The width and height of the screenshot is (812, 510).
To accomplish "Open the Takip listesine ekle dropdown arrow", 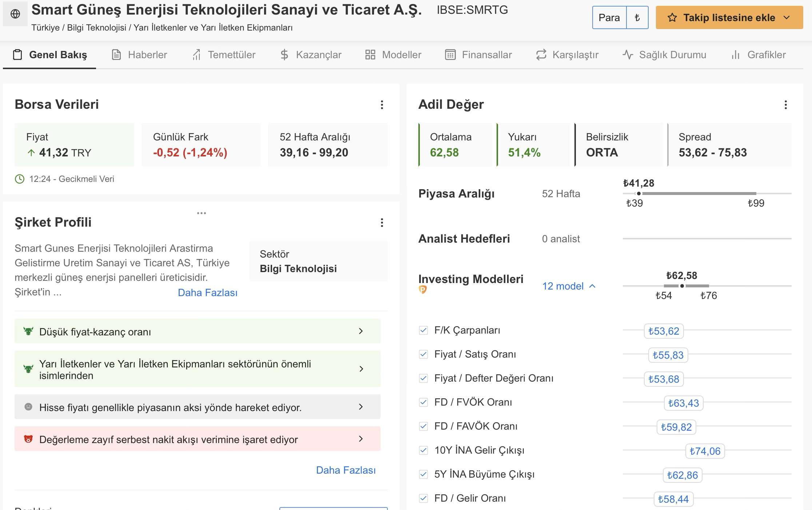I will pos(787,18).
